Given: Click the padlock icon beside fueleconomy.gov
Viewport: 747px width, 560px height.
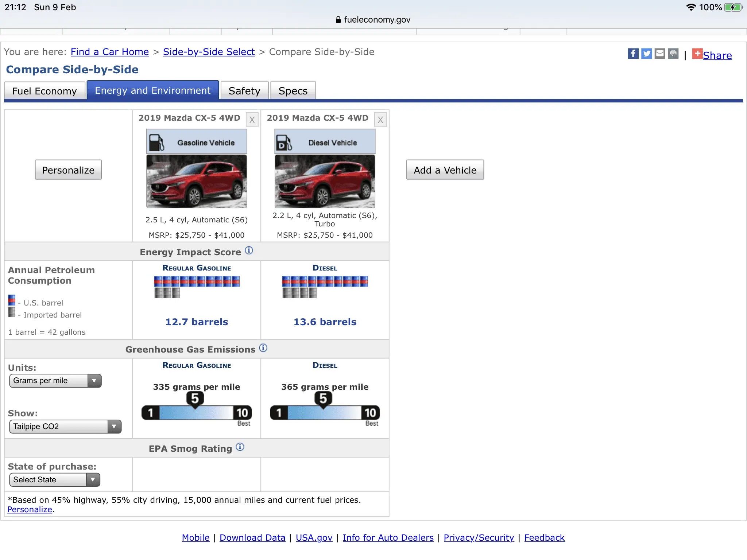Looking at the screenshot, I should 338,20.
